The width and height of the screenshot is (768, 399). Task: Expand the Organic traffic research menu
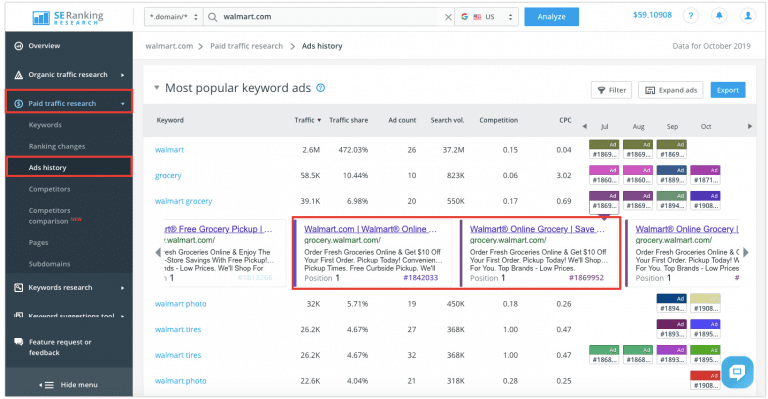tap(69, 74)
